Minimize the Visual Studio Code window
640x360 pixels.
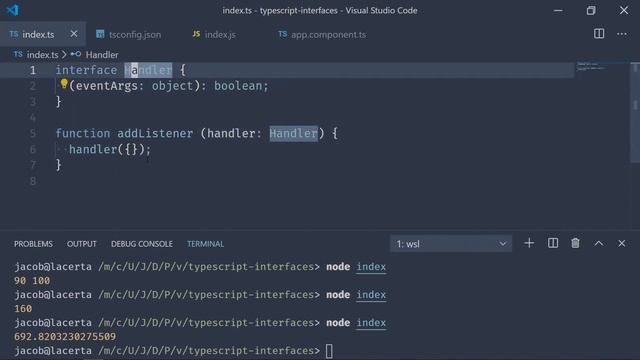coord(558,10)
